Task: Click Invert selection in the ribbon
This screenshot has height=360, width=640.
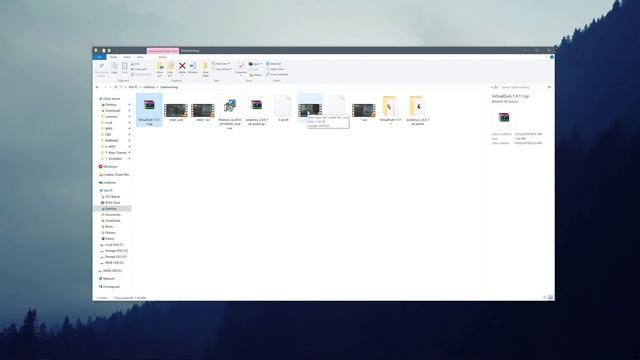Action: 277,74
